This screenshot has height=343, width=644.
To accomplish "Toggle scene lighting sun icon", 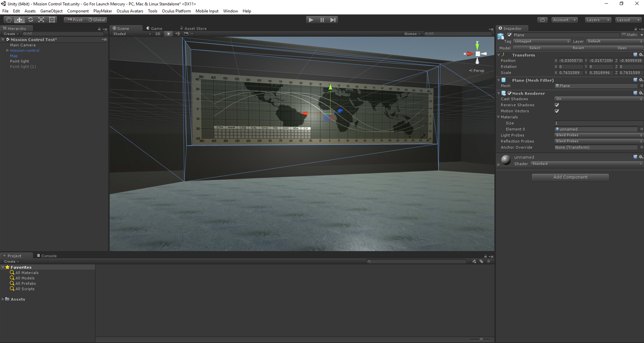I will point(169,34).
